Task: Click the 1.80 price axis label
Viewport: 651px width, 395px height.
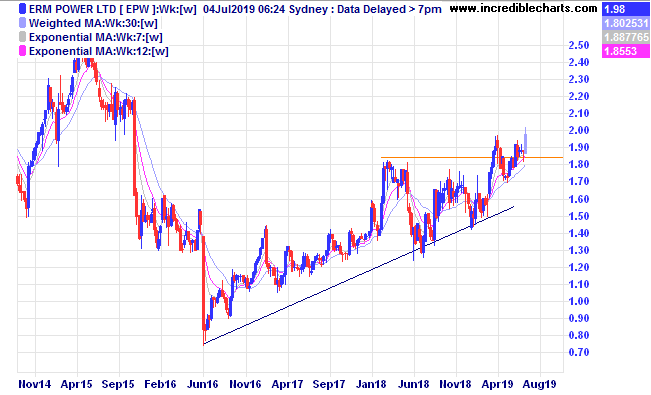Action: click(579, 164)
